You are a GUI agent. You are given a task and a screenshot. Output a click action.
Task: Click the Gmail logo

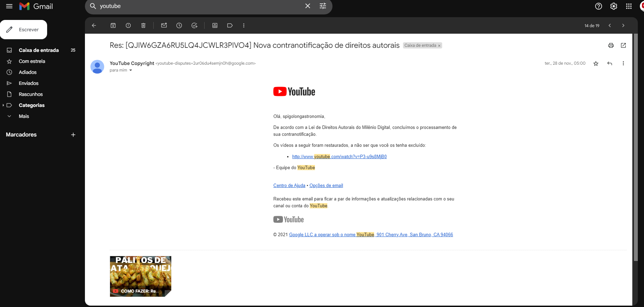point(36,6)
